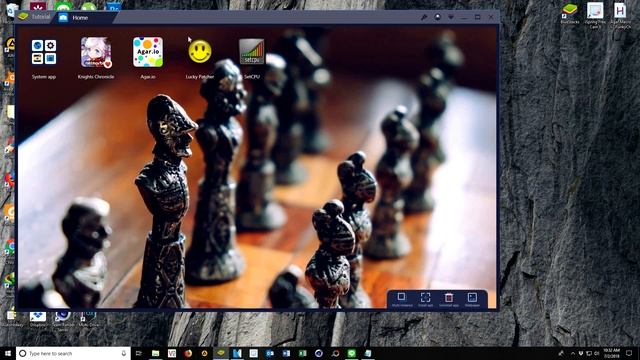
Task: Open the volume icon in system tray
Action: (x=596, y=353)
